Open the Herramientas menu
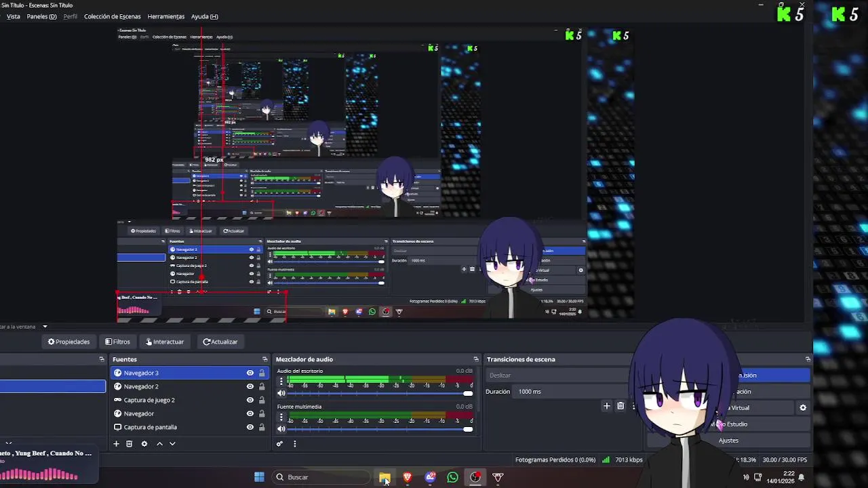Image resolution: width=868 pixels, height=488 pixels. tap(165, 16)
